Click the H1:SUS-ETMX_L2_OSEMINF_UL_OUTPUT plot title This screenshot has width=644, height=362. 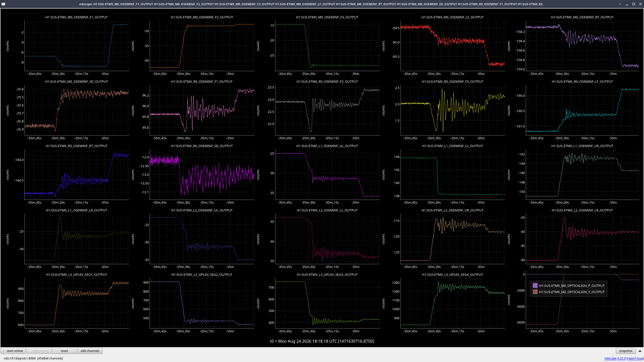click(x=202, y=210)
